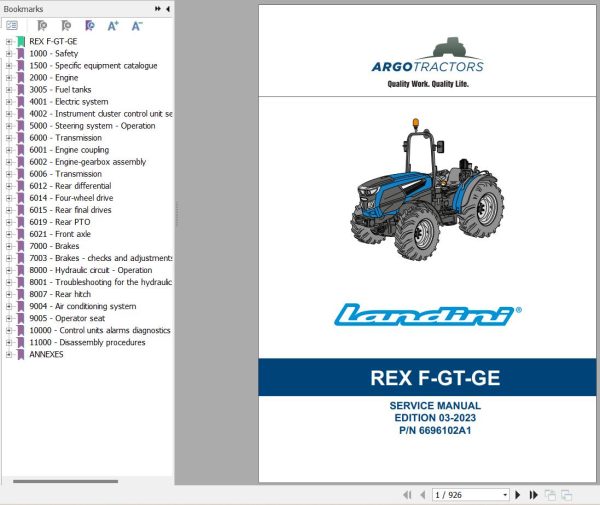This screenshot has height=505, width=600.
Task: Click the tractor illustration on the cover page
Action: coord(427,189)
